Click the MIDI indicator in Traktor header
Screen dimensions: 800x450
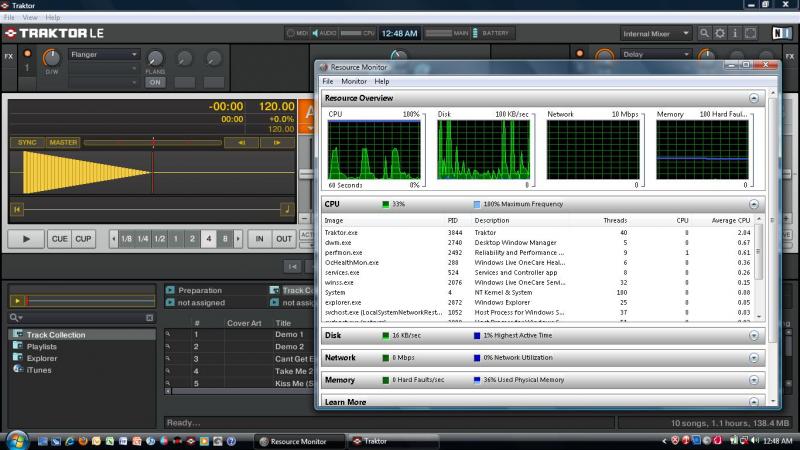pos(297,33)
